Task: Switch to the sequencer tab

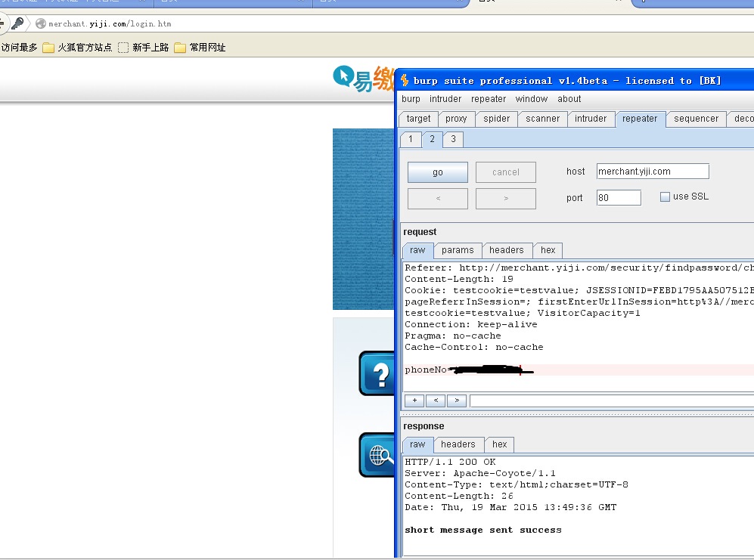Action: 696,119
